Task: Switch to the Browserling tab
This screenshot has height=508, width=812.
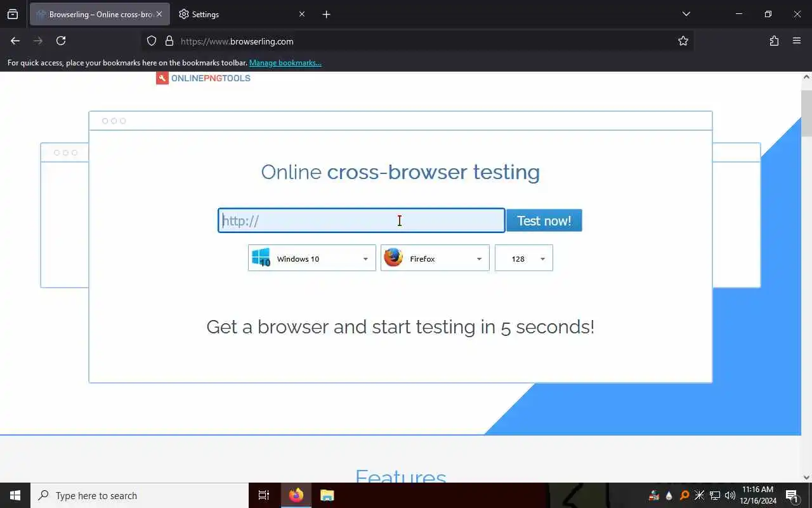Action: (x=100, y=14)
